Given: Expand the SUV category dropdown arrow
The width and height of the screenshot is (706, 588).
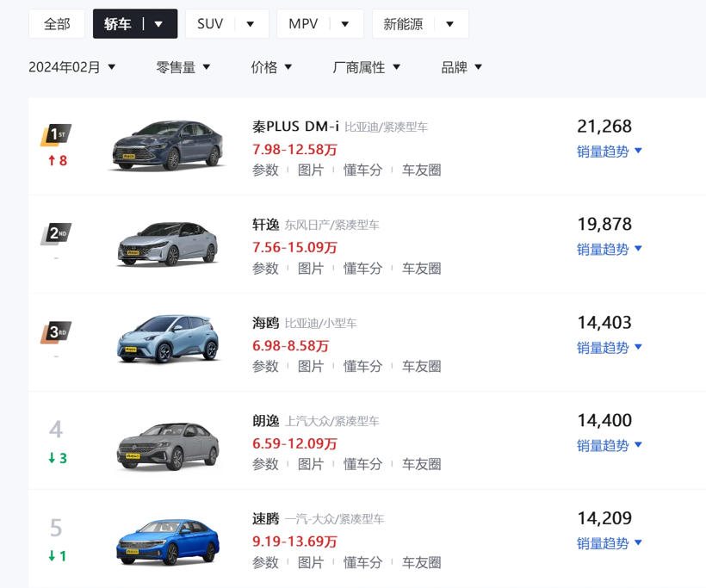Looking at the screenshot, I should pos(251,24).
